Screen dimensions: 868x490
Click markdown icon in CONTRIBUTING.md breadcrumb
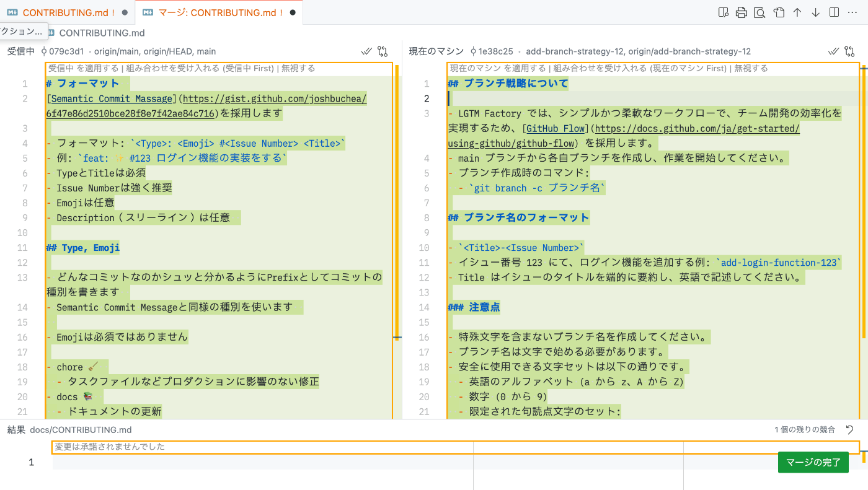51,33
